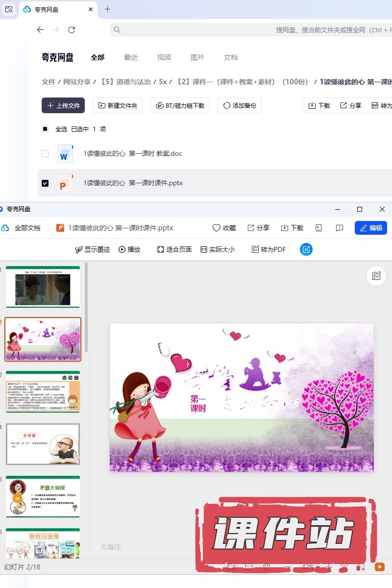Open a new browser tab with plus icon
Screen dimensions: 392x588
click(x=108, y=9)
